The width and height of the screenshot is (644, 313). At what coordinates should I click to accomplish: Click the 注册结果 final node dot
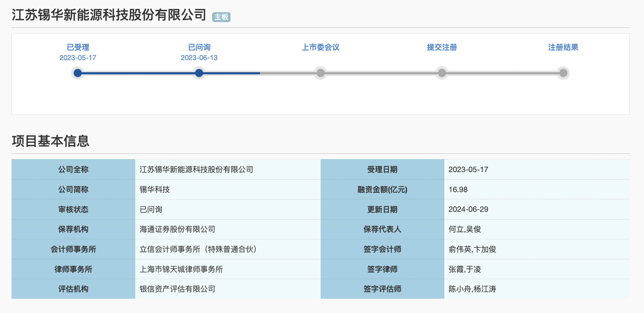(563, 73)
